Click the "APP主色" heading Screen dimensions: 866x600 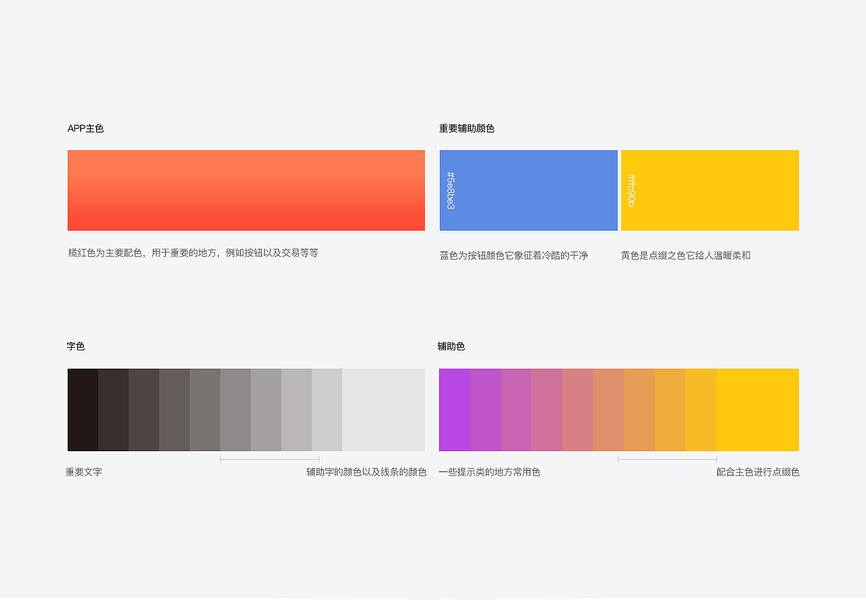(86, 129)
